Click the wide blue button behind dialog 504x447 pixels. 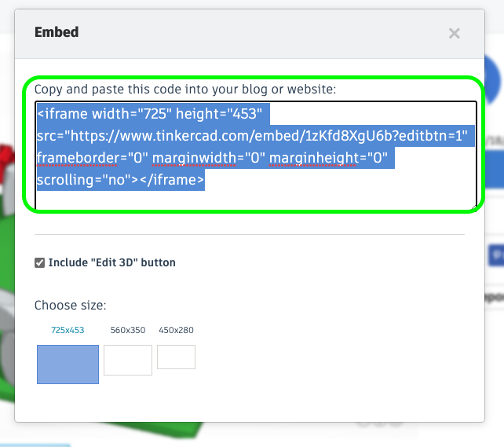495,170
